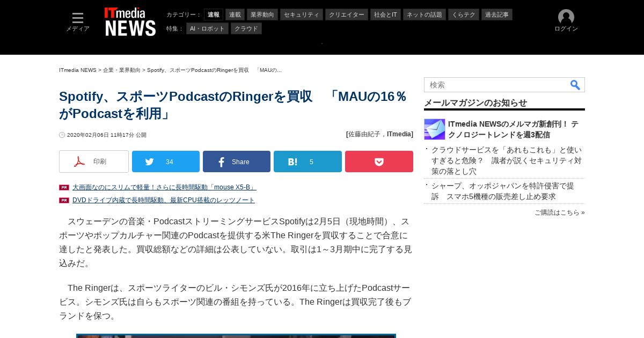Click the 印刷 print PDF button

click(94, 161)
